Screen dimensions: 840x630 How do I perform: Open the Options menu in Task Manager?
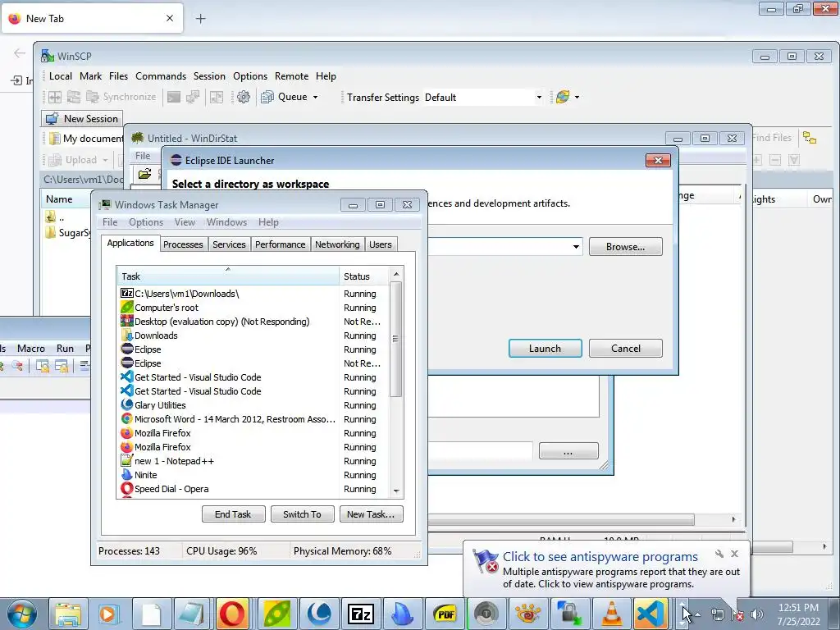pyautogui.click(x=146, y=221)
